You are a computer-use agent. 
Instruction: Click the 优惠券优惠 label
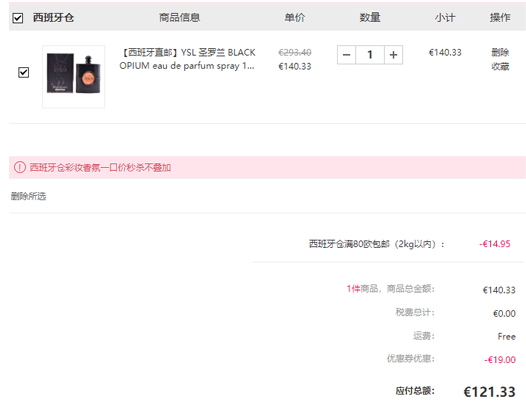pos(411,359)
